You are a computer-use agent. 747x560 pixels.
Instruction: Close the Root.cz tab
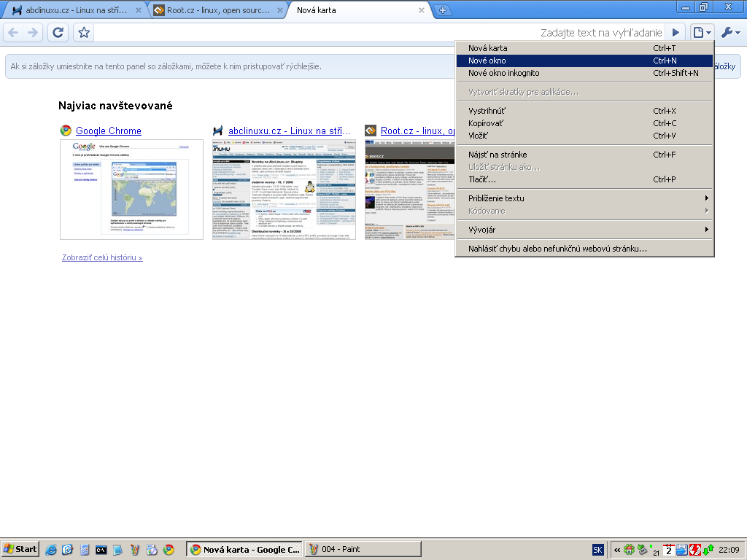[280, 10]
